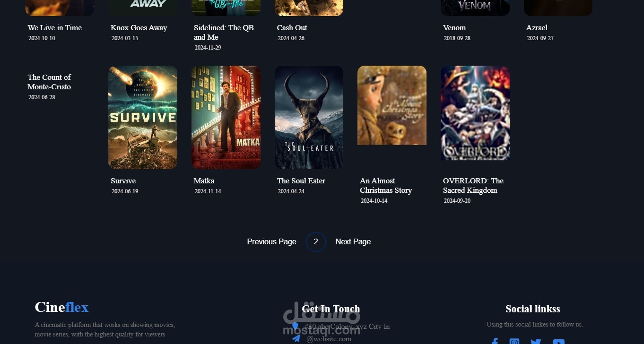The image size is (644, 344).
Task: Click the 'Get In Touch' heading
Action: (x=331, y=309)
